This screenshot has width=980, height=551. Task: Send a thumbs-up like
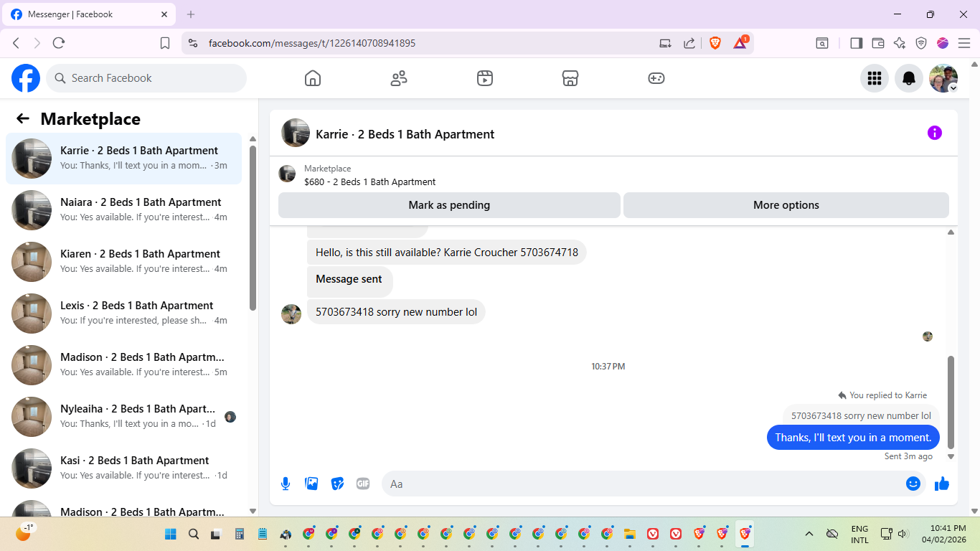(942, 484)
